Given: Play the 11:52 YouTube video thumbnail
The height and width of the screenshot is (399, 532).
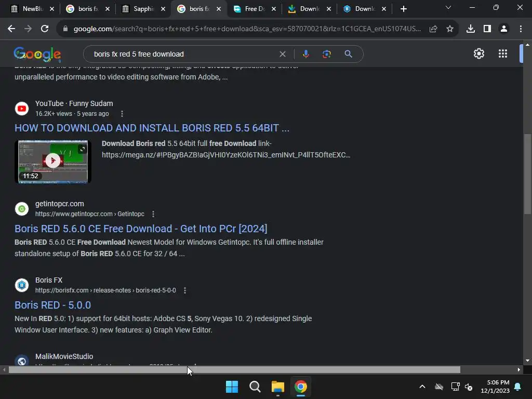Looking at the screenshot, I should pos(53,162).
